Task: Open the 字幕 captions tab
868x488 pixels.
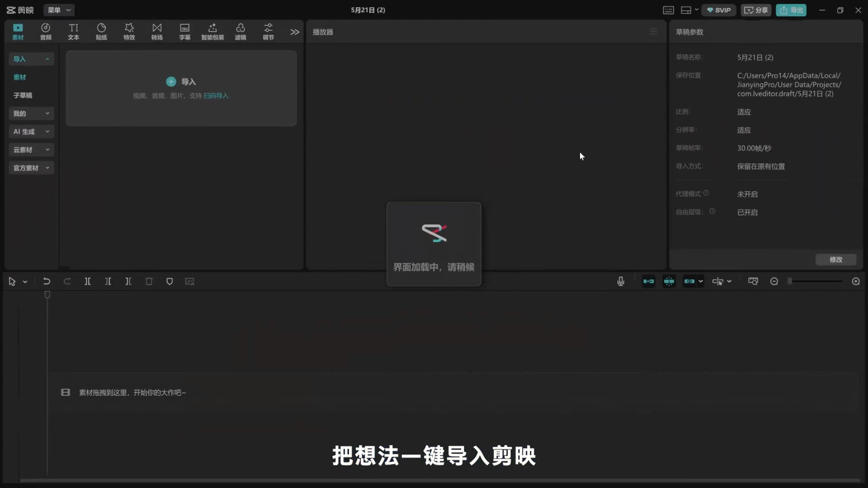Action: (x=184, y=31)
